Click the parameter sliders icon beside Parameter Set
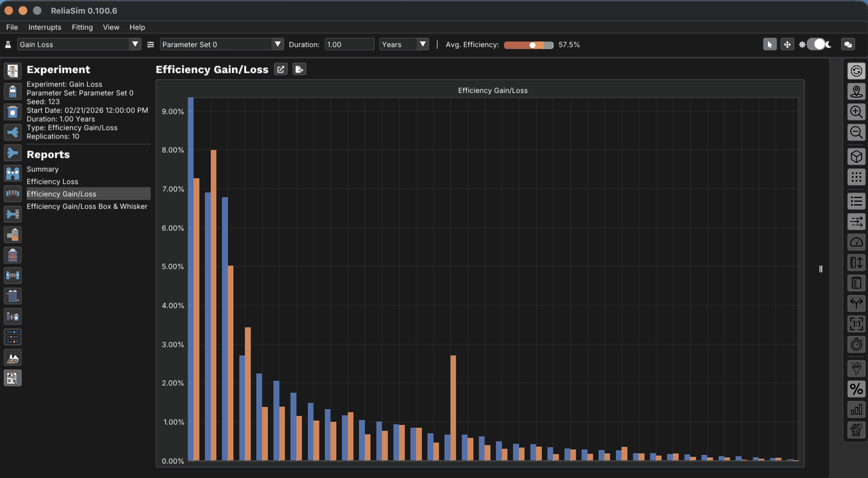Screen dimensions: 868x478 click(150, 45)
